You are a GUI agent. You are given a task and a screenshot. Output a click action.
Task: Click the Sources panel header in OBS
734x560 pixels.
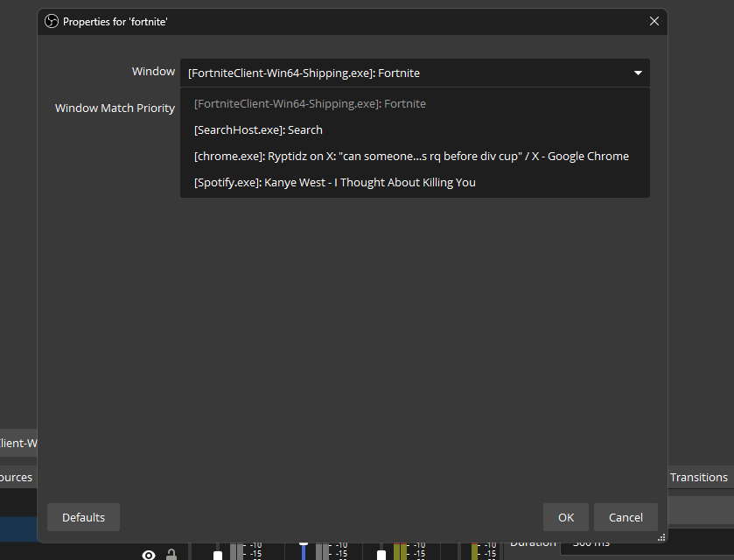16,477
